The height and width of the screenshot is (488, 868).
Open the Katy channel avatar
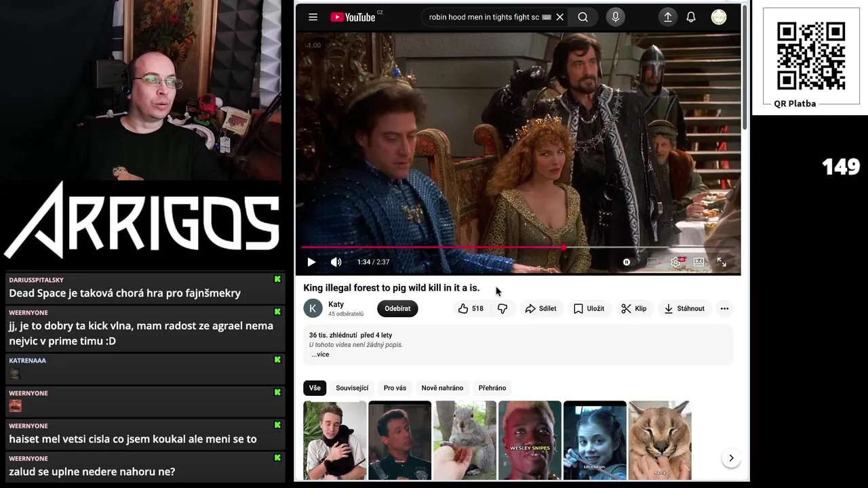click(x=313, y=308)
